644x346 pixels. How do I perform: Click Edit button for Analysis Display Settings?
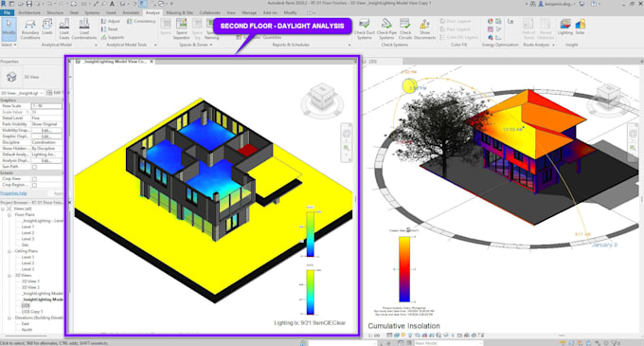(x=46, y=160)
